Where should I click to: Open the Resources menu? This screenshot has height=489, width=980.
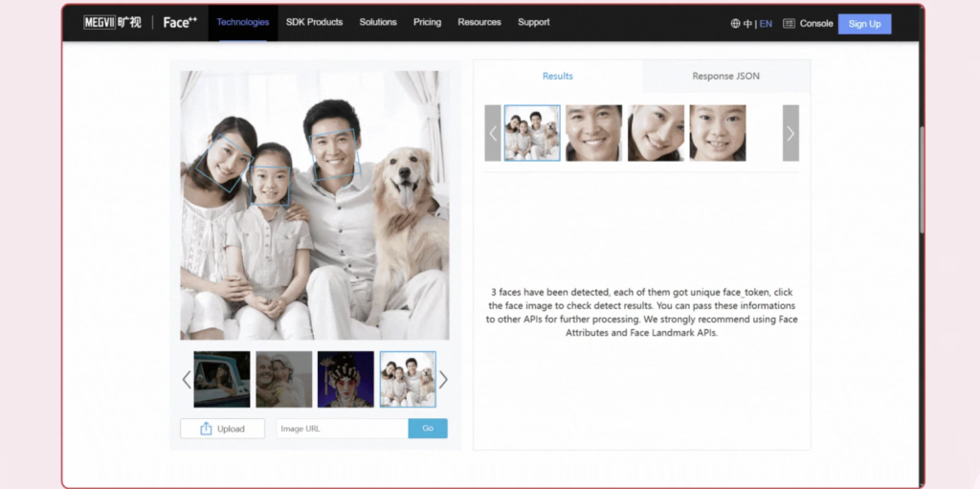[x=479, y=22]
